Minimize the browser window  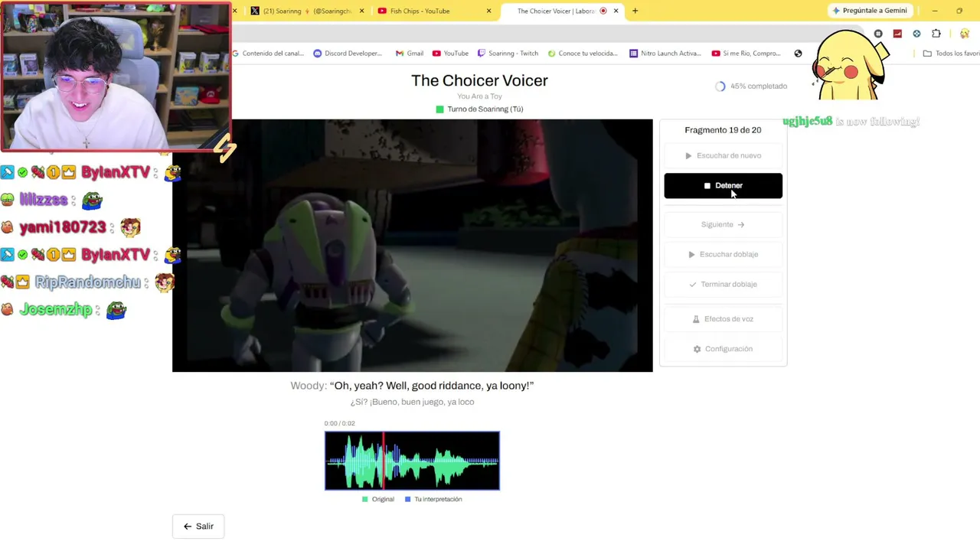(x=935, y=11)
